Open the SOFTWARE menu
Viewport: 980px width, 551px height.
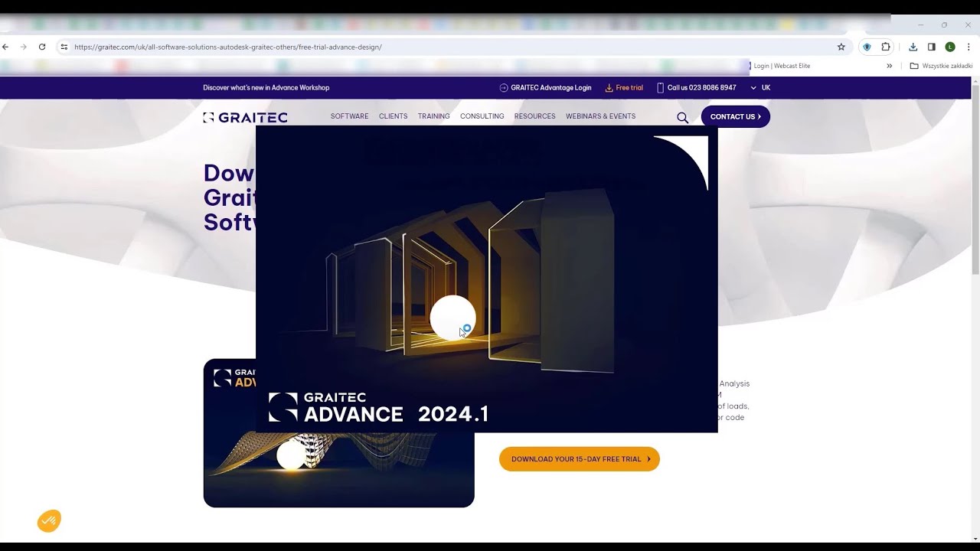pos(349,116)
